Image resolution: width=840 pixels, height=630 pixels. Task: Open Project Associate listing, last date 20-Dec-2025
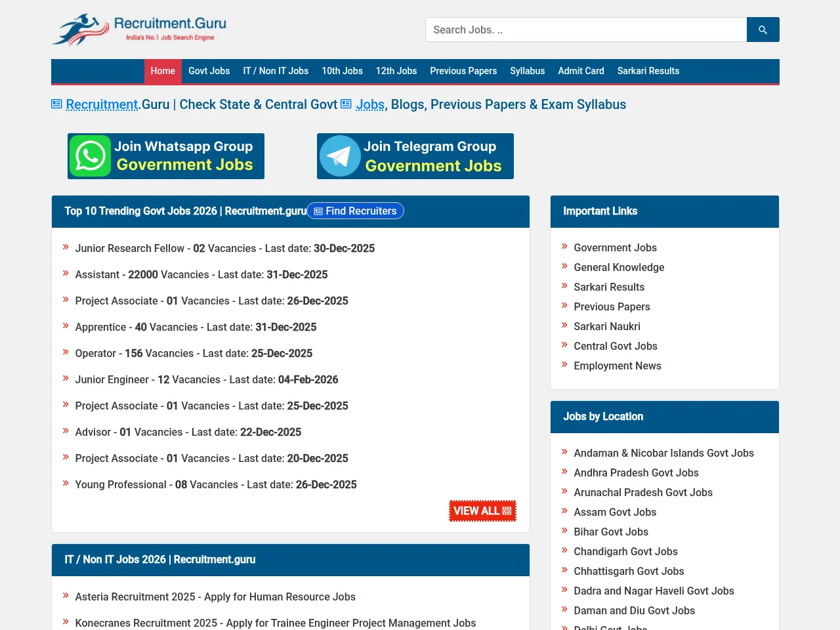[x=211, y=458]
